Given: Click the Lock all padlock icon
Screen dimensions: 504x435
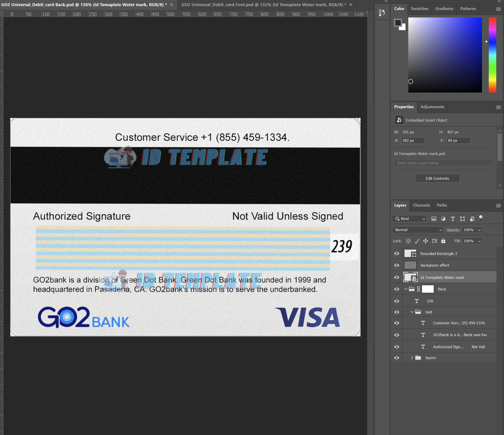Looking at the screenshot, I should (x=443, y=241).
